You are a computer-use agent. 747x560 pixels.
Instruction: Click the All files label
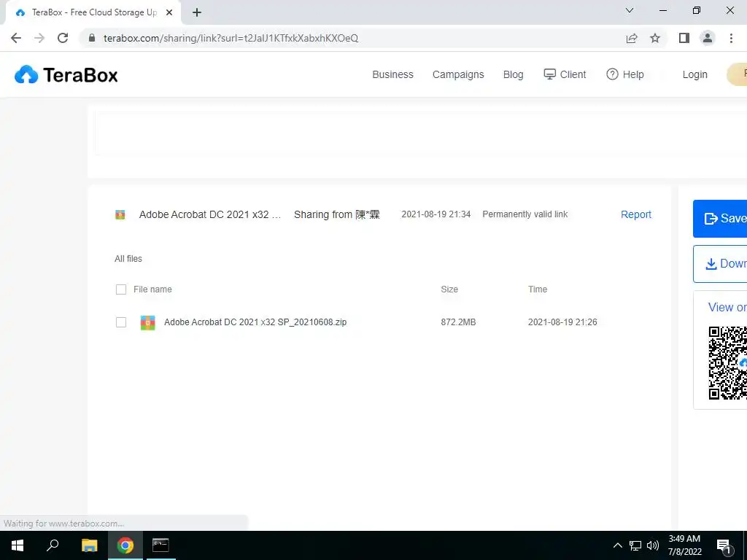click(128, 259)
